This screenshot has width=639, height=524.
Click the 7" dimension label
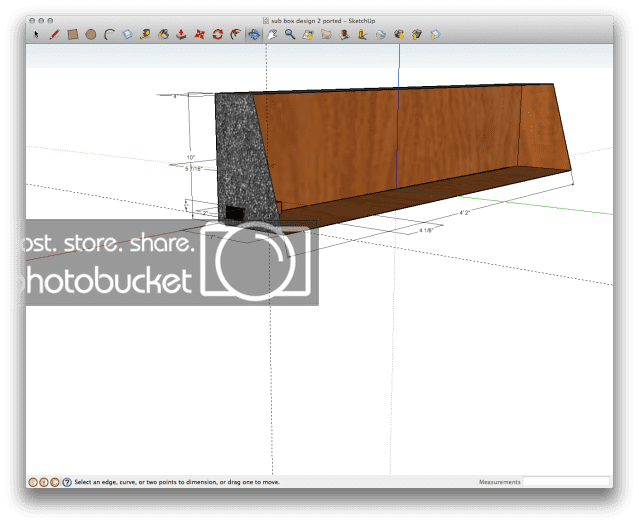click(x=212, y=237)
